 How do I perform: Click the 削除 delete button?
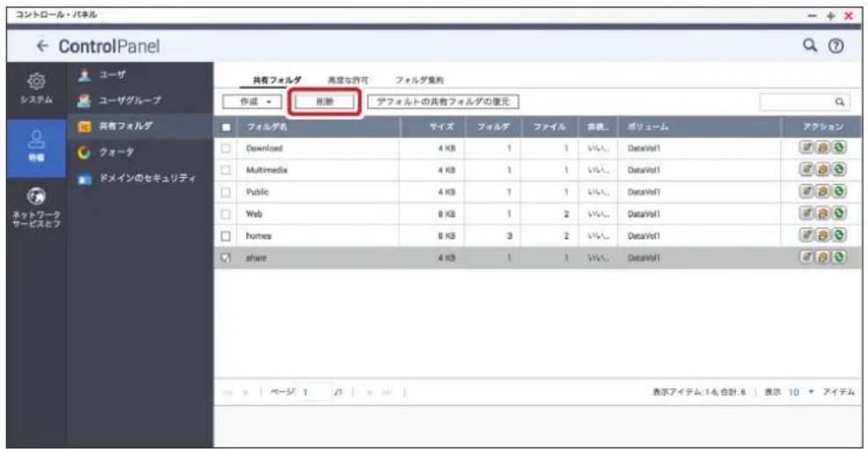[325, 102]
